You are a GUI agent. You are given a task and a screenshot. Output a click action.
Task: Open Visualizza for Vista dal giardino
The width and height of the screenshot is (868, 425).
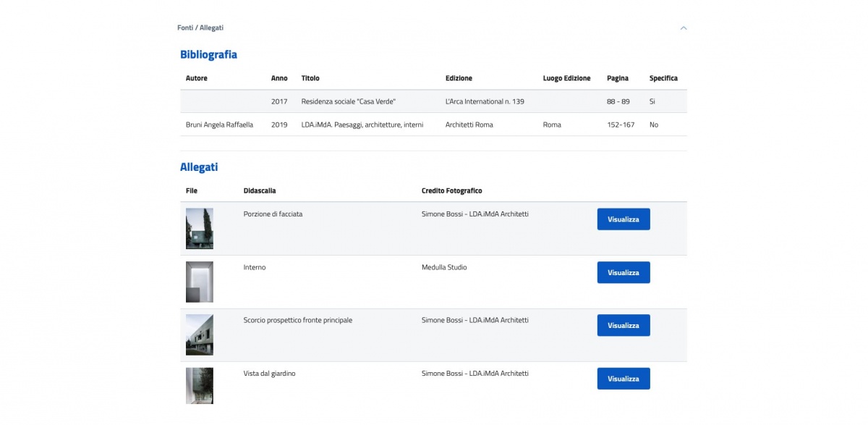click(x=624, y=379)
